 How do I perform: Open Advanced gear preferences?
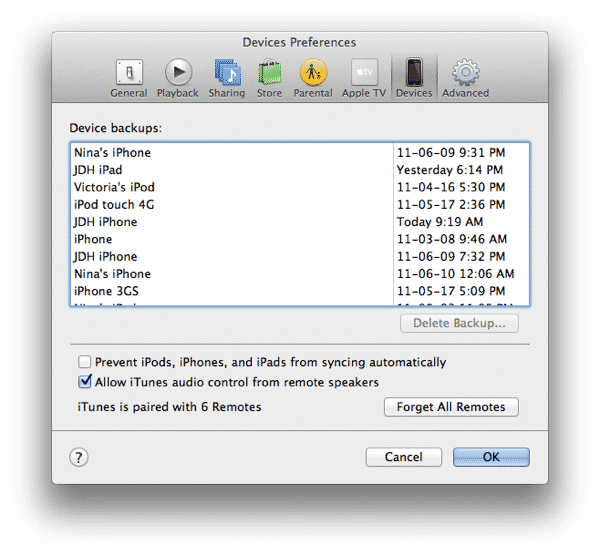(x=465, y=76)
